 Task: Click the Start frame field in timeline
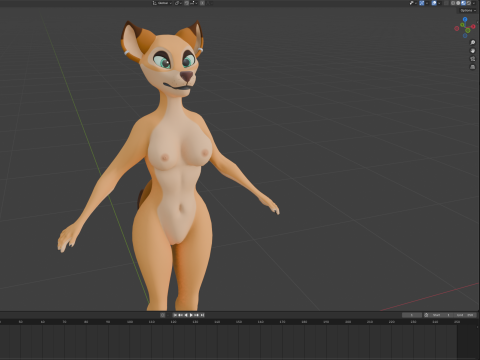click(441, 315)
